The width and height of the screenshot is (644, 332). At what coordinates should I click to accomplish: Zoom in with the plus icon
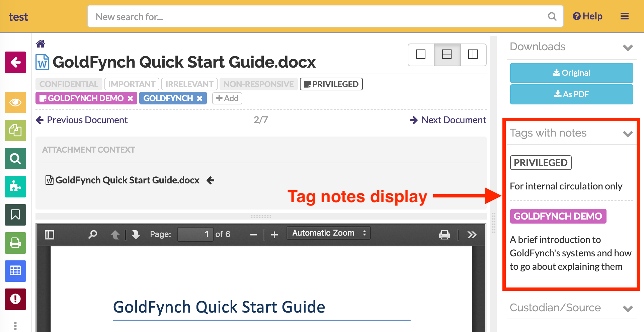[274, 235]
